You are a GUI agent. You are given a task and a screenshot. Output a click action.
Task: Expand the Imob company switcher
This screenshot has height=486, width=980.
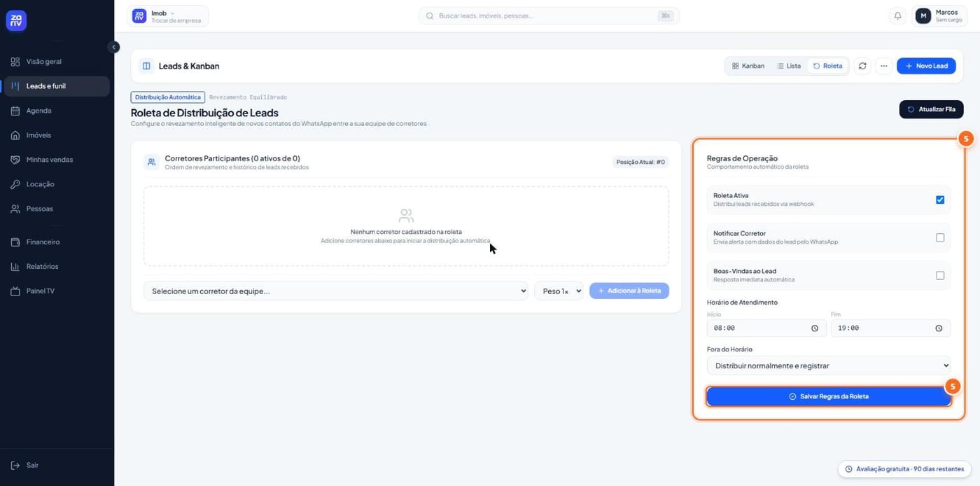(x=168, y=16)
